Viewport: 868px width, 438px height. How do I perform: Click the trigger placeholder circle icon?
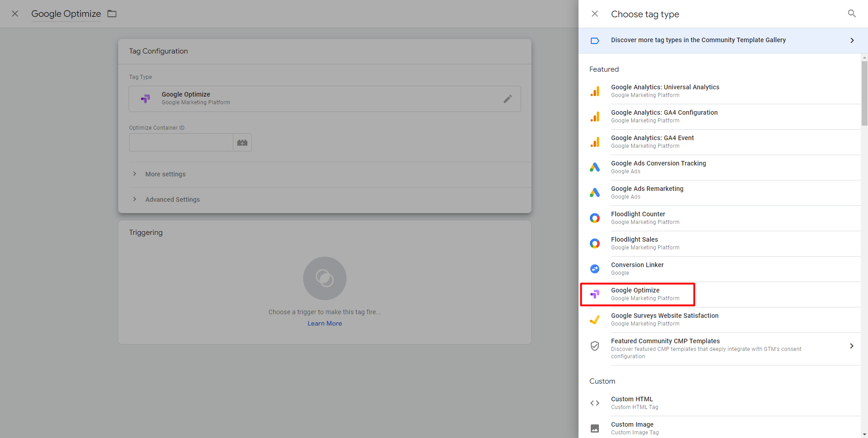click(325, 278)
